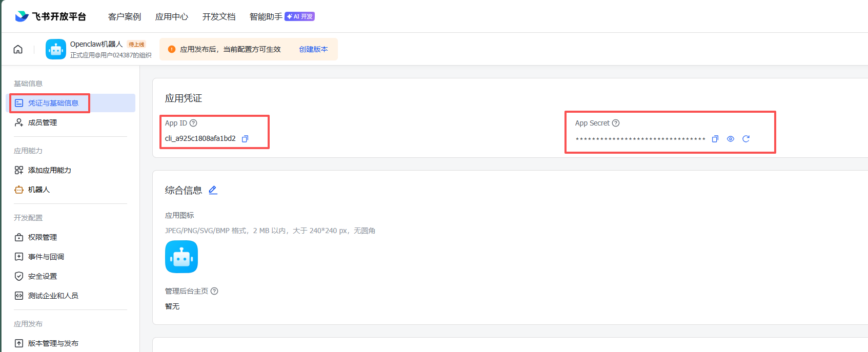Open 应用中心 in top navigation
This screenshot has height=352, width=868.
tap(172, 16)
